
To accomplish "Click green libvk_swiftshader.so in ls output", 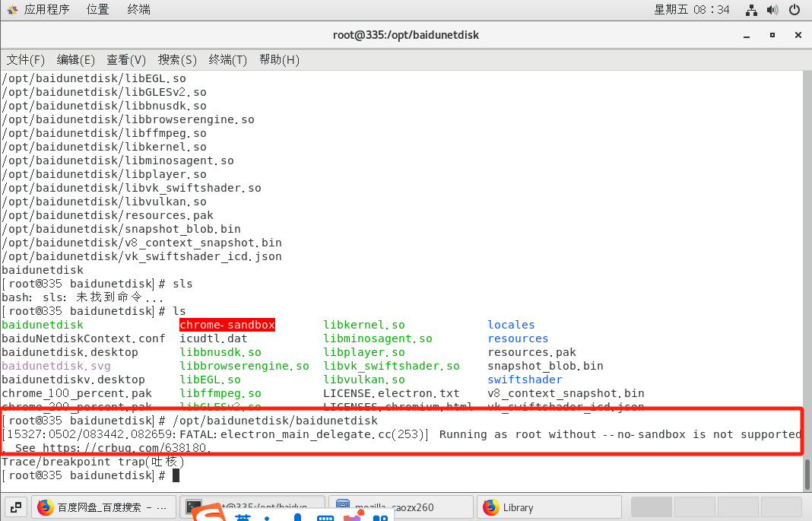I will coord(392,366).
